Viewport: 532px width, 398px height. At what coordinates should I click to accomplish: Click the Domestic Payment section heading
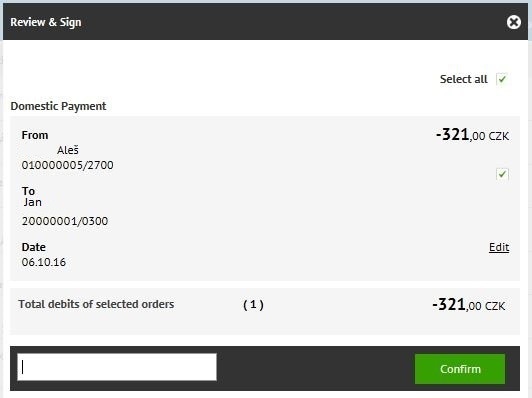pos(58,106)
